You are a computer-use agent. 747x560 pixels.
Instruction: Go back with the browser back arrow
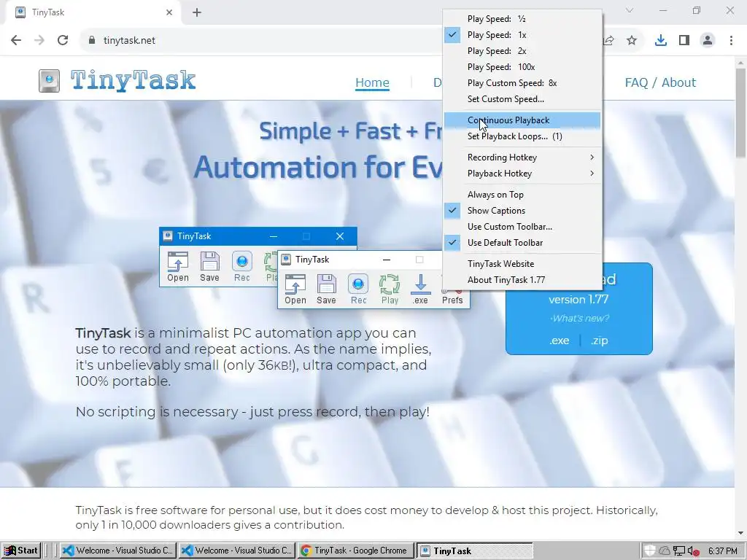tap(16, 40)
